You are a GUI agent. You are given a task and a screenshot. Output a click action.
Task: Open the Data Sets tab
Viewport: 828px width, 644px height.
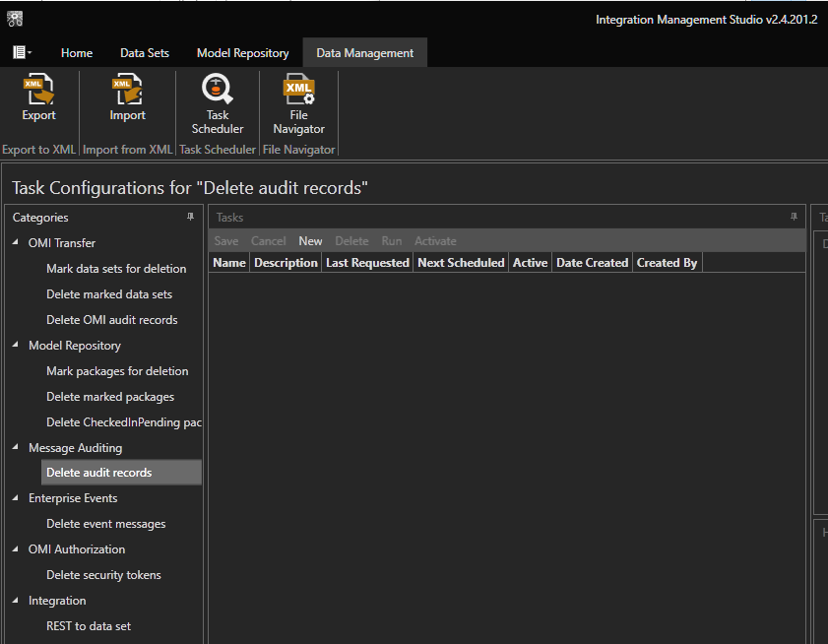145,53
